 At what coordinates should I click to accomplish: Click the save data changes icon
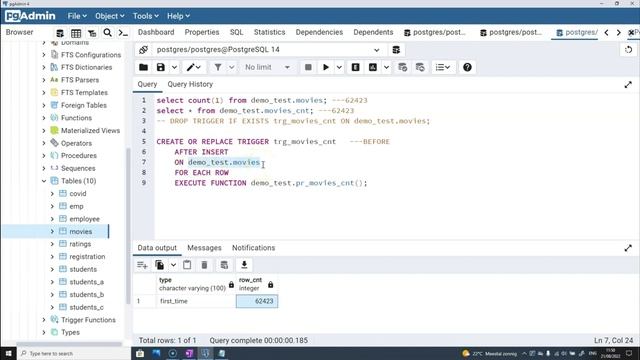tap(224, 265)
